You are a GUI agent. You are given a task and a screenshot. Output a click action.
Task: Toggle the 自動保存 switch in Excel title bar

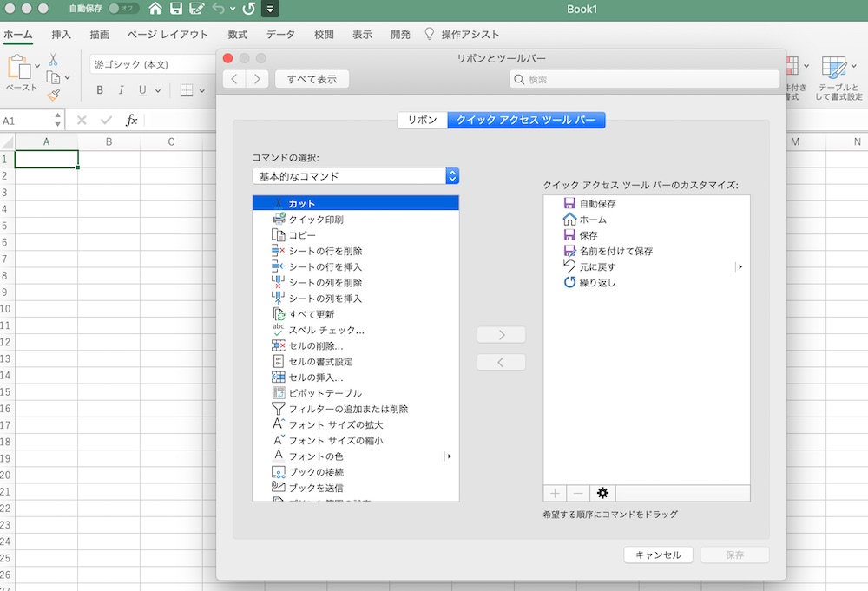[x=123, y=9]
